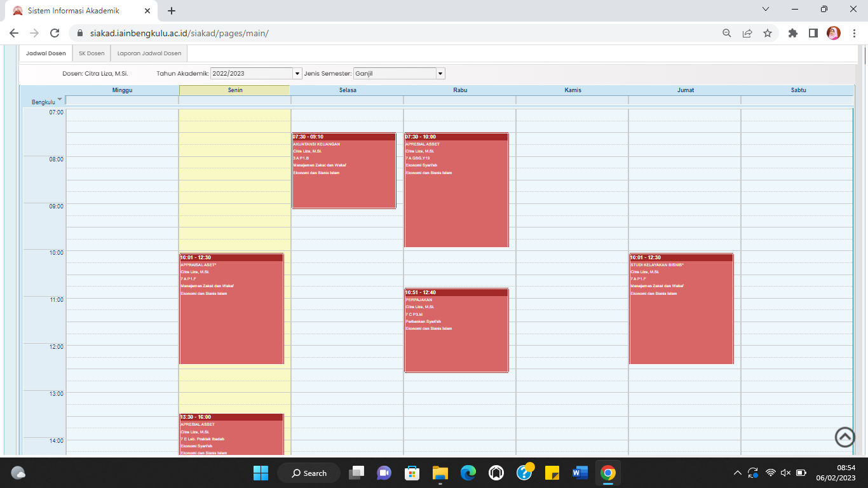This screenshot has width=868, height=488.
Task: Bookmark this page with the star icon
Action: (768, 33)
